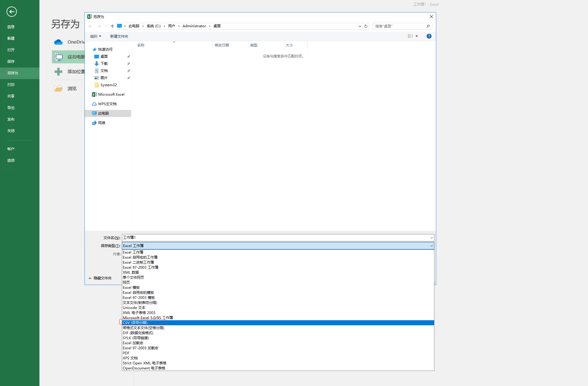Choose single file web page type

(278, 278)
